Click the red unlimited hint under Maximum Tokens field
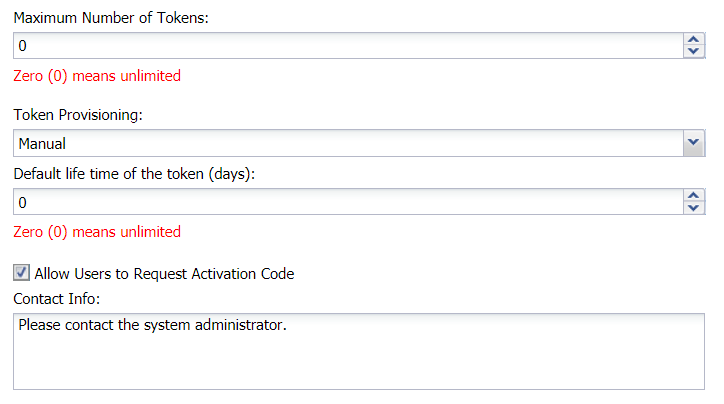Image resolution: width=724 pixels, height=404 pixels. coord(97,76)
